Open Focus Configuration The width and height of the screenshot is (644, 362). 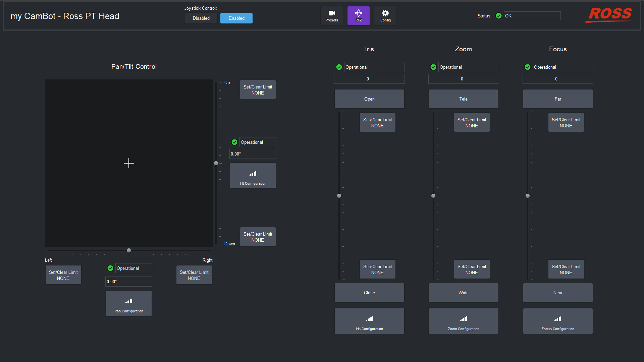pyautogui.click(x=557, y=321)
